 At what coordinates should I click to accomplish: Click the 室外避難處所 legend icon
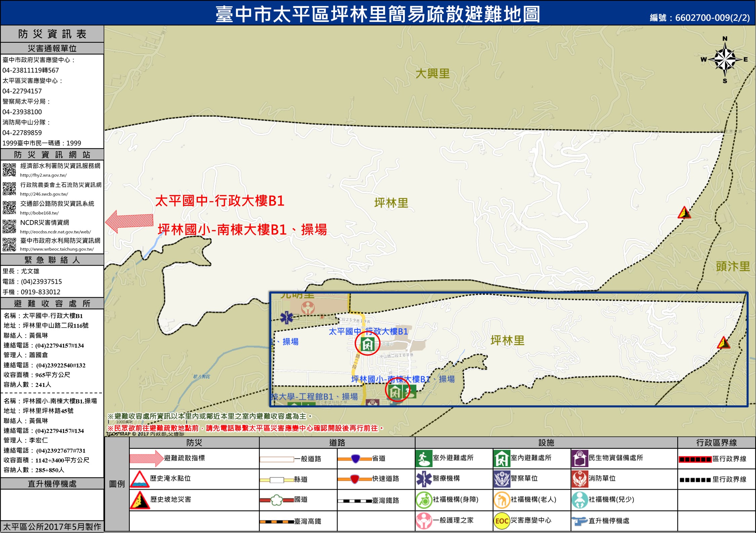coord(424,458)
